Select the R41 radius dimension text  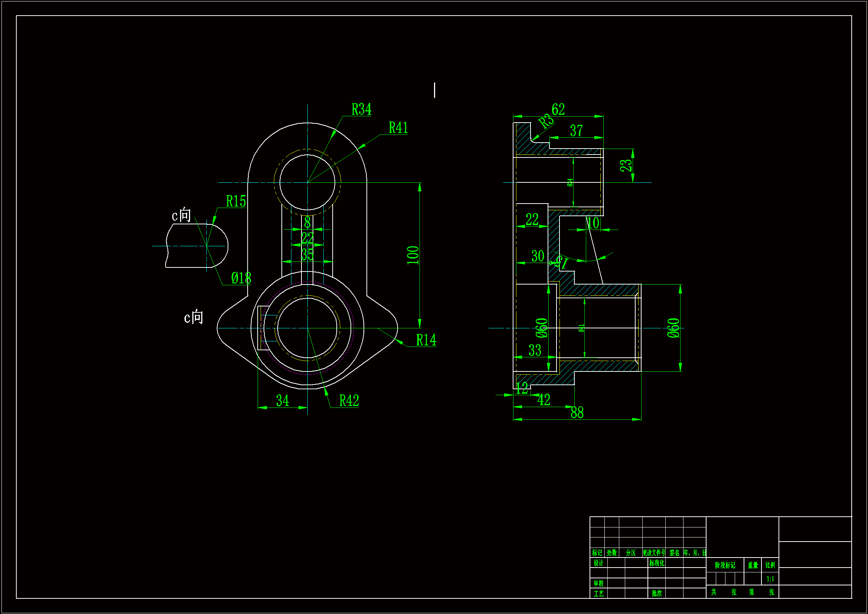pyautogui.click(x=398, y=128)
